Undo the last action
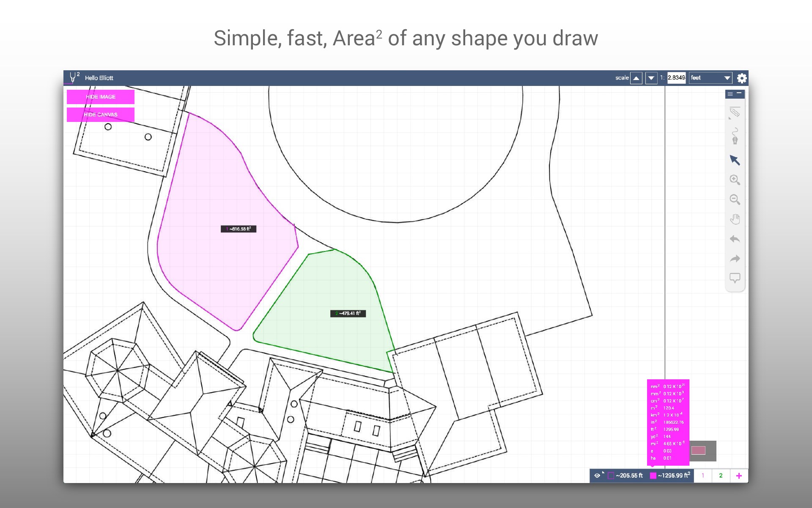Image resolution: width=812 pixels, height=508 pixels. click(x=735, y=239)
